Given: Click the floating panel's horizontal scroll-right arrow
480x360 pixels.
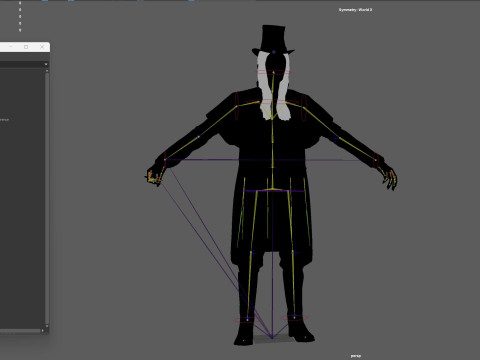Looking at the screenshot, I should pos(43,331).
